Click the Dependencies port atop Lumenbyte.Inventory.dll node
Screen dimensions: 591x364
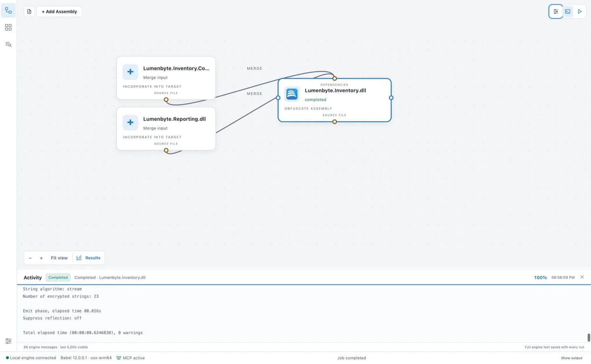click(x=334, y=78)
